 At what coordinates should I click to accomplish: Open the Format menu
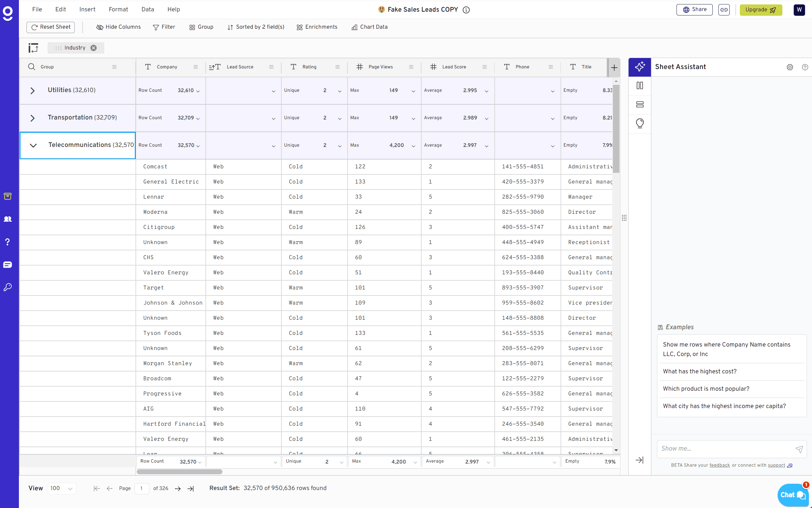(x=118, y=9)
